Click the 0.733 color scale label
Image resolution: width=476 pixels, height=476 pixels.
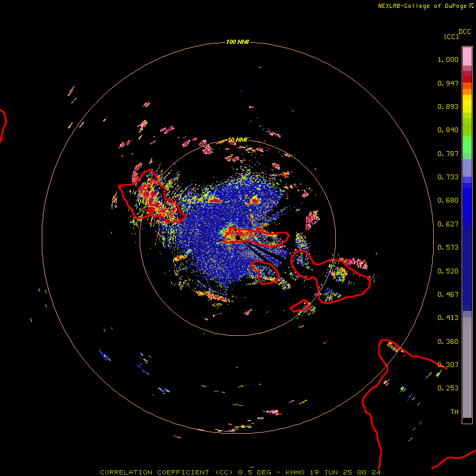[x=448, y=177]
